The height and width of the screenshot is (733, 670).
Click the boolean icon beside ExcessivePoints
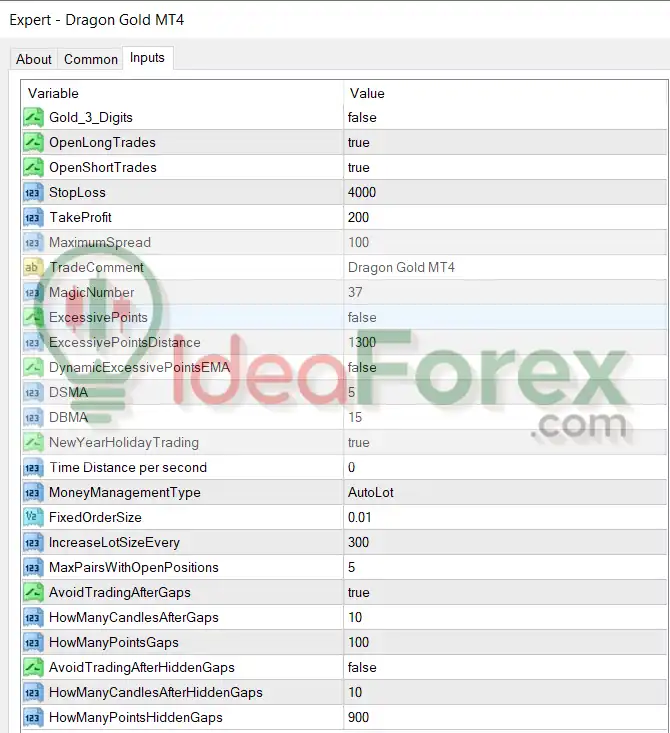[33, 317]
